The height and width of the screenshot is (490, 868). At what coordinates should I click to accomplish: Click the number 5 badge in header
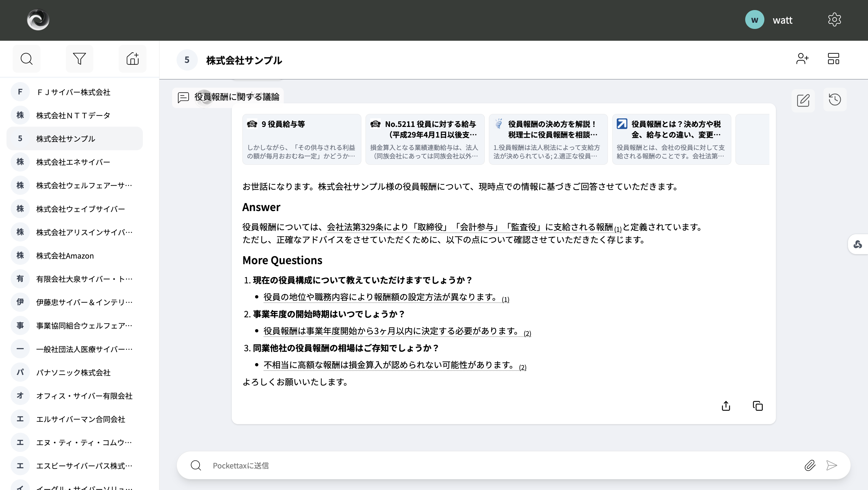coord(187,60)
